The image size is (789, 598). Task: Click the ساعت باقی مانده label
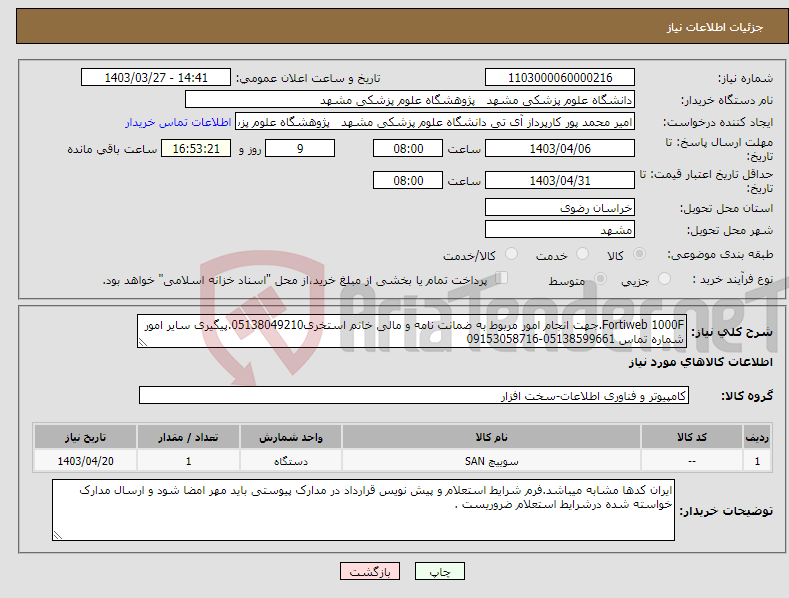[x=112, y=149]
